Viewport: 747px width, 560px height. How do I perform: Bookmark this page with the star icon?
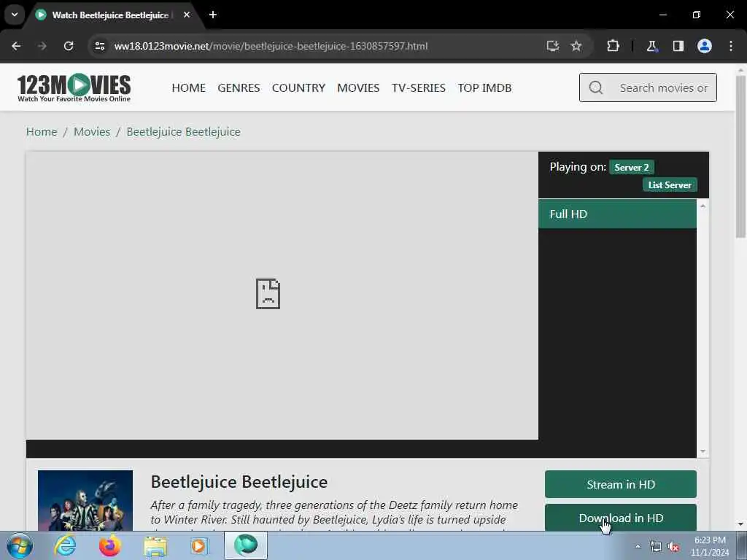coord(576,46)
